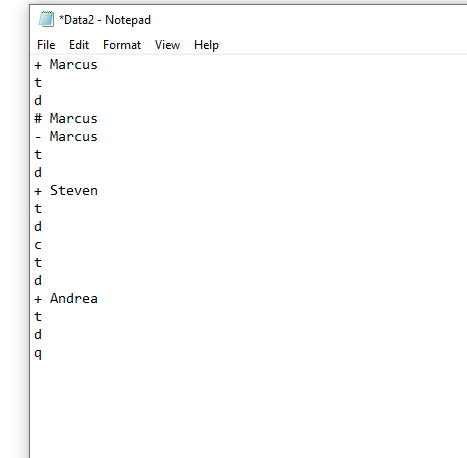The width and height of the screenshot is (467, 458).
Task: Click the 't' line below '- Marcus'
Action: coord(38,155)
